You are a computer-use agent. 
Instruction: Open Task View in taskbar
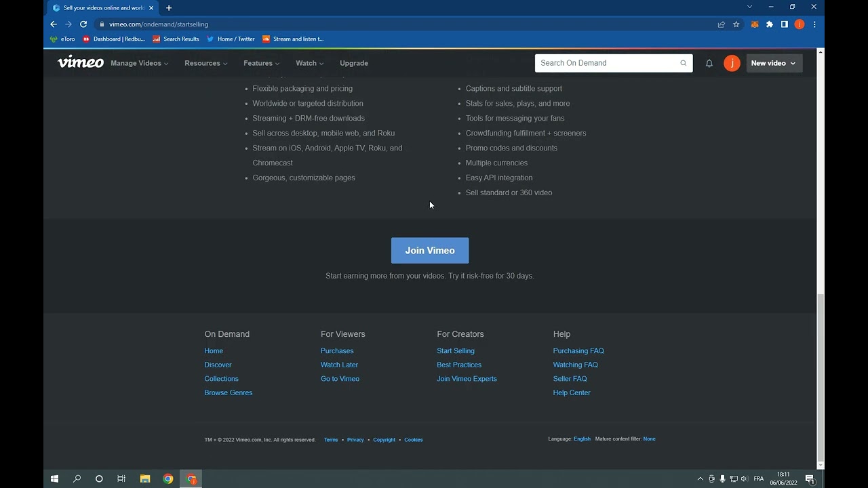tap(121, 479)
